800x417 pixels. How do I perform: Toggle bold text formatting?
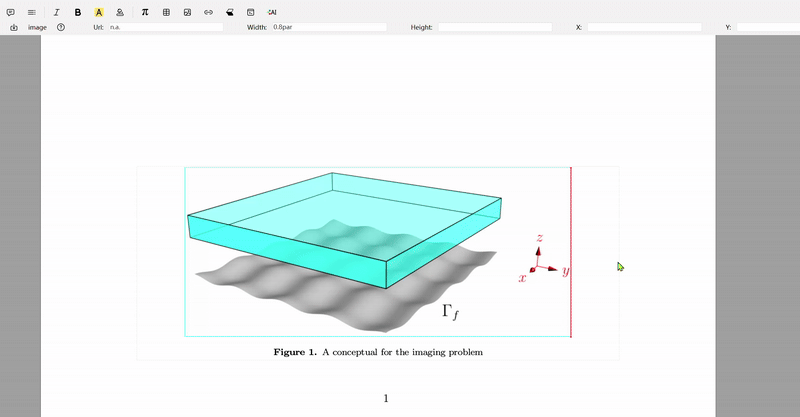point(78,12)
